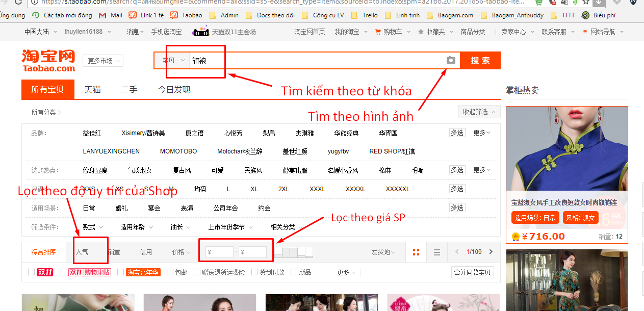Click the orange 搜索 search button
The width and height of the screenshot is (644, 311).
(x=480, y=60)
